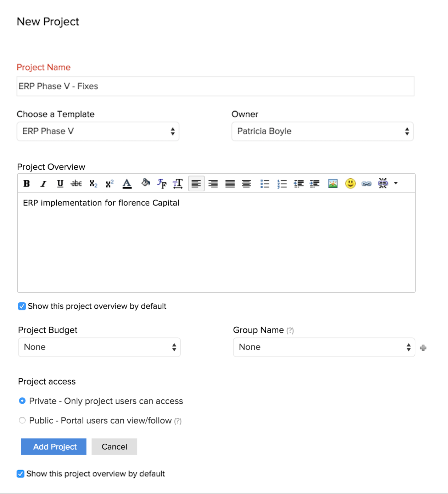Image resolution: width=448 pixels, height=494 pixels.
Task: Open the Choose a Template dropdown
Action: click(98, 131)
